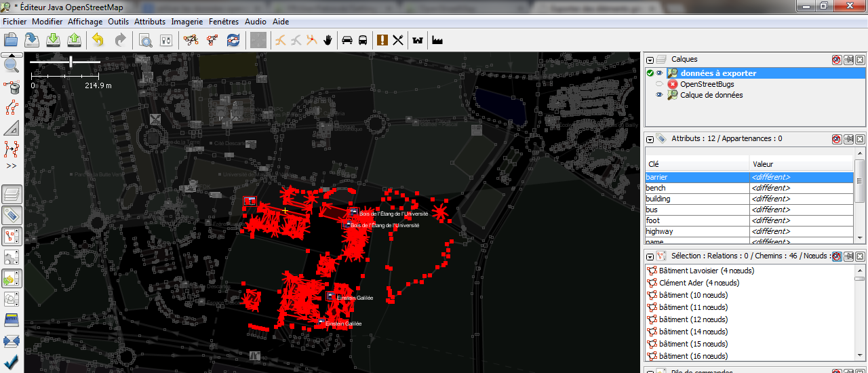Collapse the Attributs panel
868x373 pixels.
(x=650, y=139)
